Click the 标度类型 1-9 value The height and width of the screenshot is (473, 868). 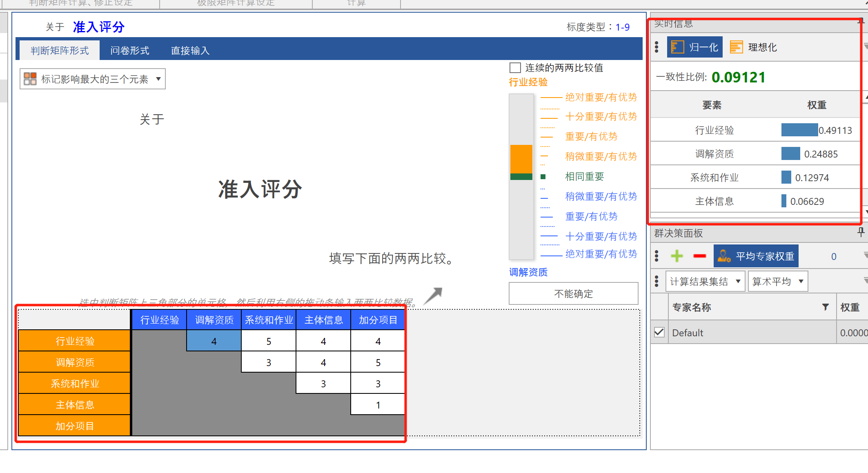click(623, 27)
